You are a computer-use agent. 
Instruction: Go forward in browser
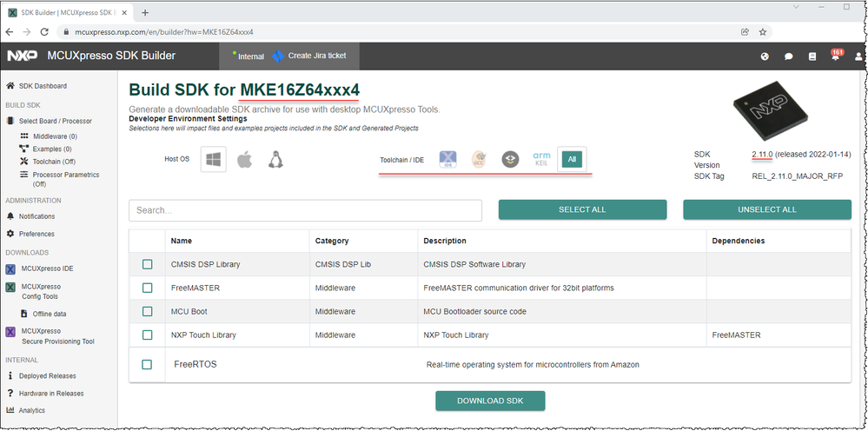coord(27,31)
